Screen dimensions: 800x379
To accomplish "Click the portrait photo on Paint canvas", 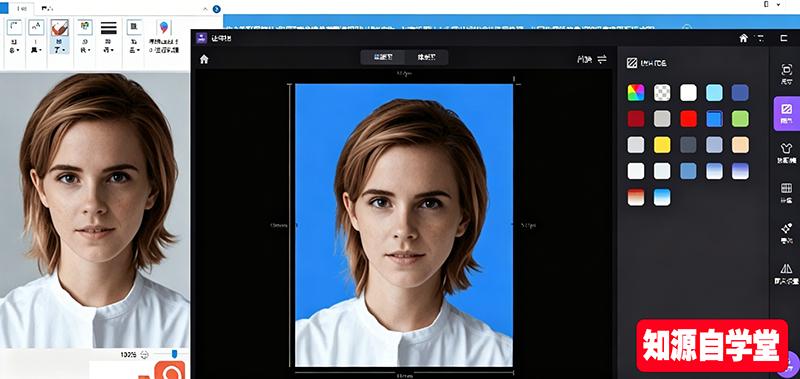I will click(x=94, y=210).
